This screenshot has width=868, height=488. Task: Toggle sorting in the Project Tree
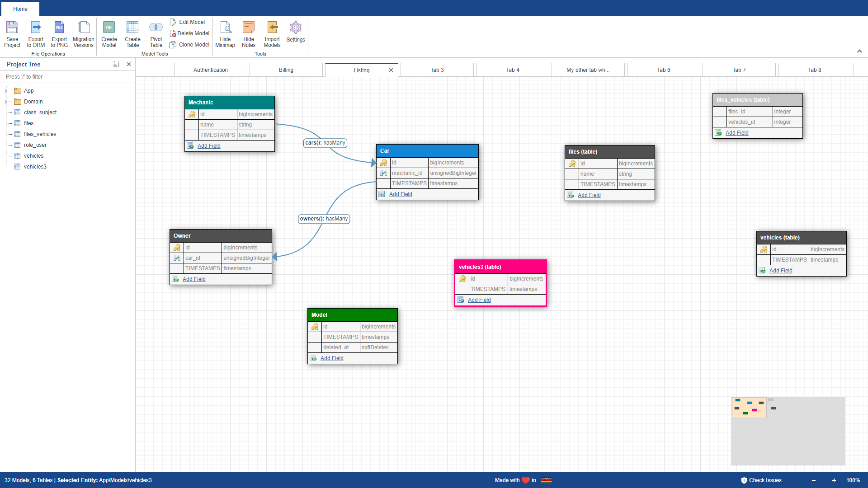click(x=116, y=64)
